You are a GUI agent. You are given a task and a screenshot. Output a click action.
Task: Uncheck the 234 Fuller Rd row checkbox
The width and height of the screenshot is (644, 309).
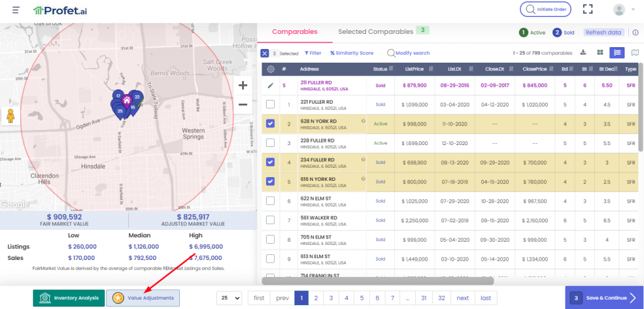click(270, 162)
